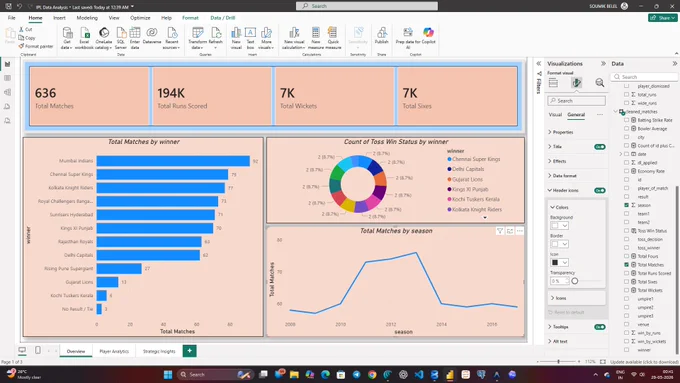The image size is (680, 383).
Task: Open the Enter data tool
Action: (135, 38)
